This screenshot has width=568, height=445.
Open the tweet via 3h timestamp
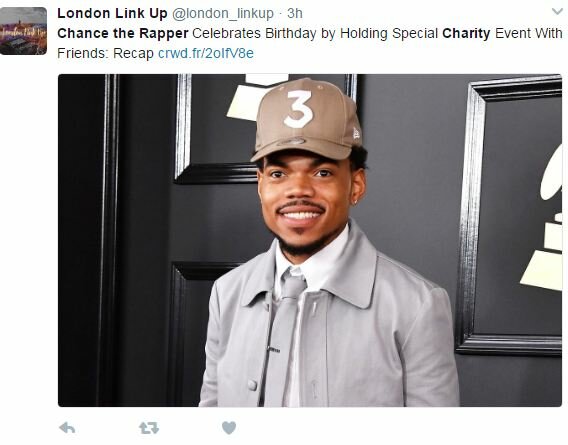point(295,13)
